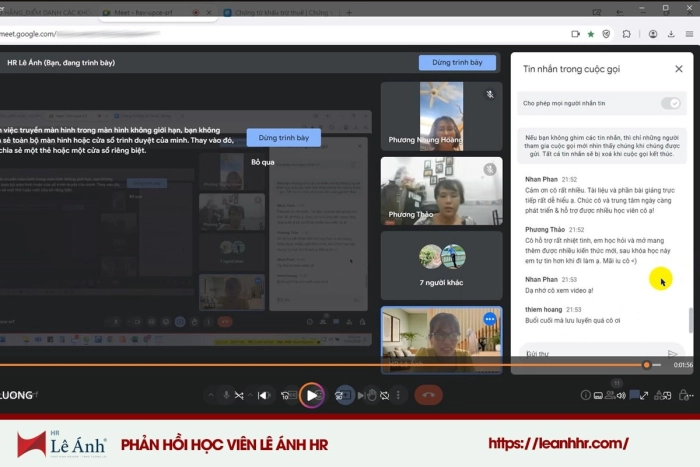Viewport: 700px width, 467px height.
Task: Click the green bookmark star icon
Action: point(591,33)
